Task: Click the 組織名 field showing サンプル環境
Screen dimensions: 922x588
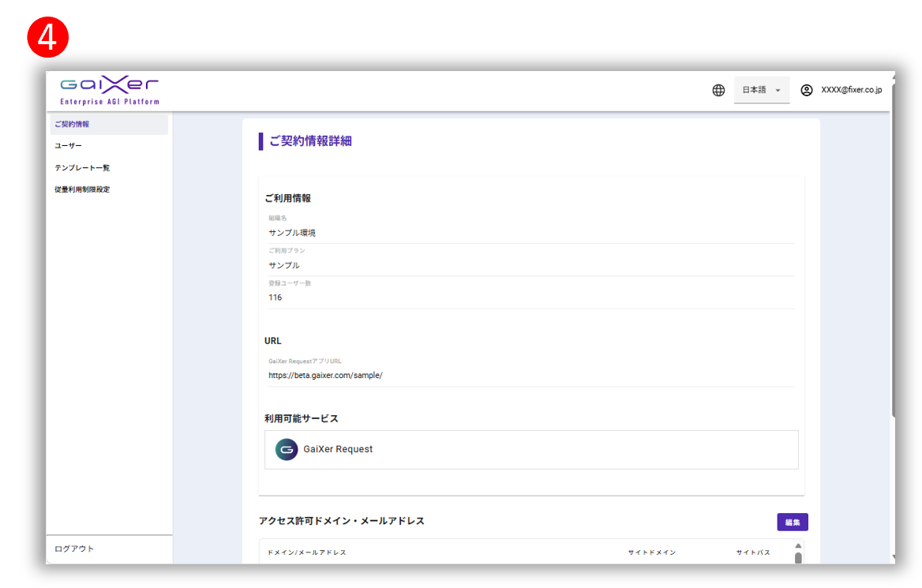Action: click(530, 233)
